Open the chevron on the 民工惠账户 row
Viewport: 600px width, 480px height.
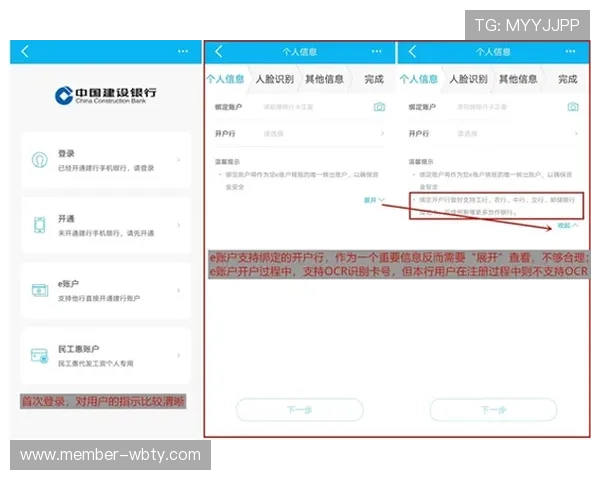click(x=179, y=356)
